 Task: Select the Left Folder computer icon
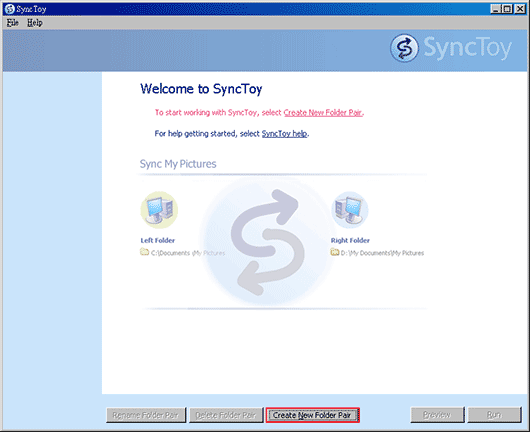(x=159, y=210)
